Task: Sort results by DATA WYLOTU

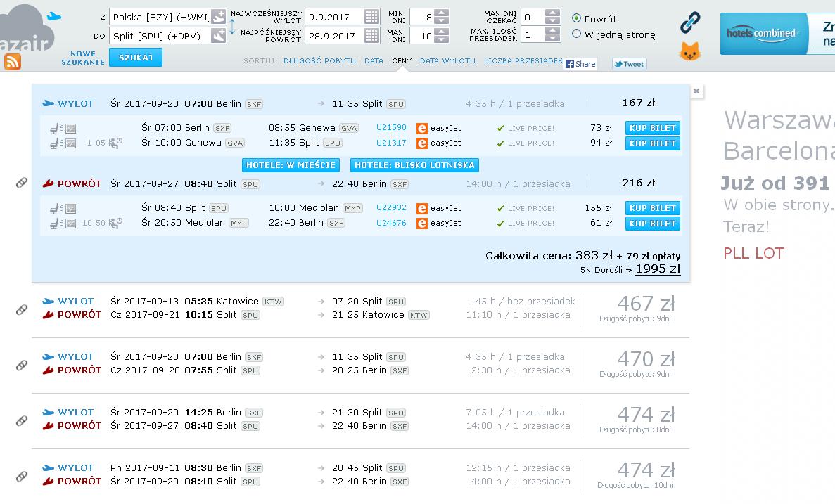Action: [x=447, y=60]
